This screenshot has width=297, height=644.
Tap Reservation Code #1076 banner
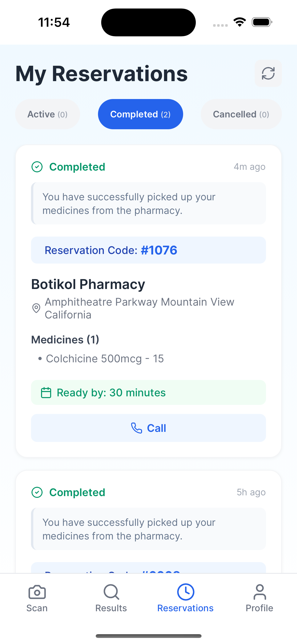(x=148, y=250)
